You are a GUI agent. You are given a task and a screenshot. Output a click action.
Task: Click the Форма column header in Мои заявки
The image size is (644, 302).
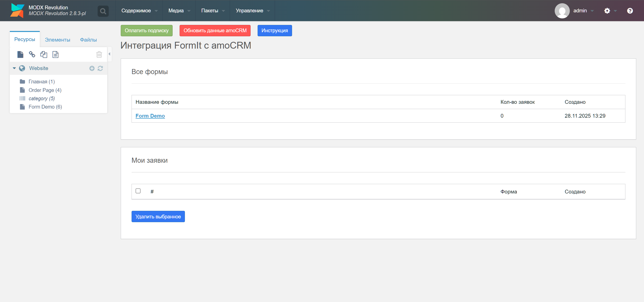point(509,192)
